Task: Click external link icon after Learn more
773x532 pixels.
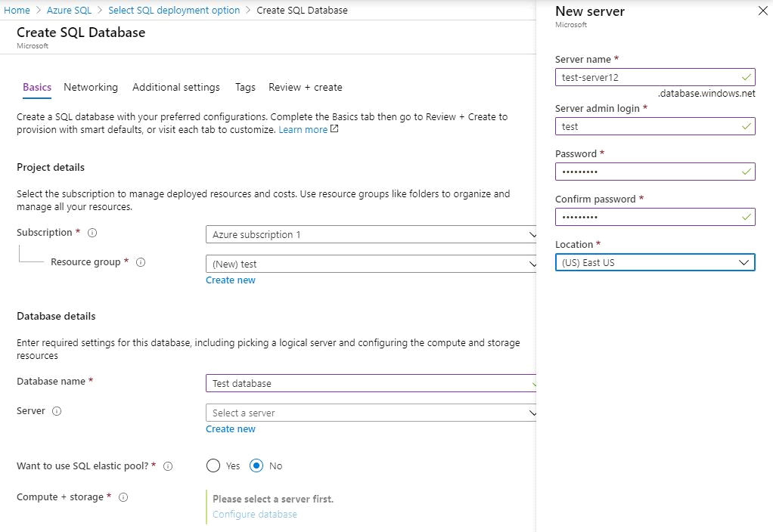Action: click(334, 129)
